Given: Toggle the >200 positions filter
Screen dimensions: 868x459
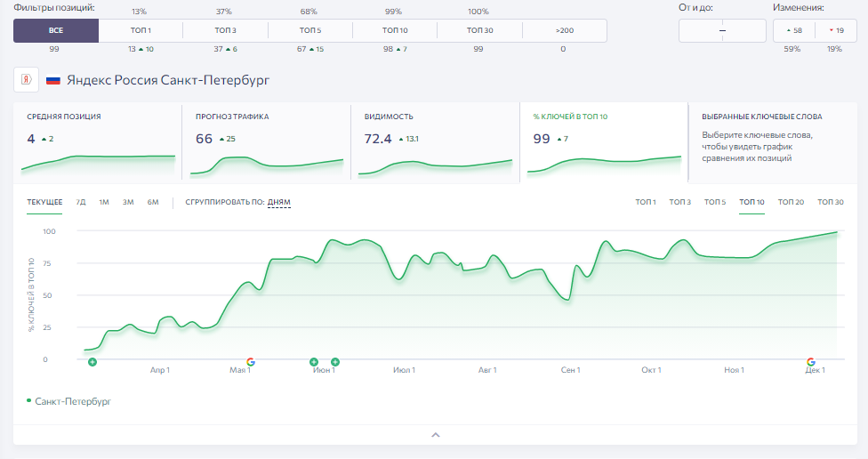Looking at the screenshot, I should [565, 30].
